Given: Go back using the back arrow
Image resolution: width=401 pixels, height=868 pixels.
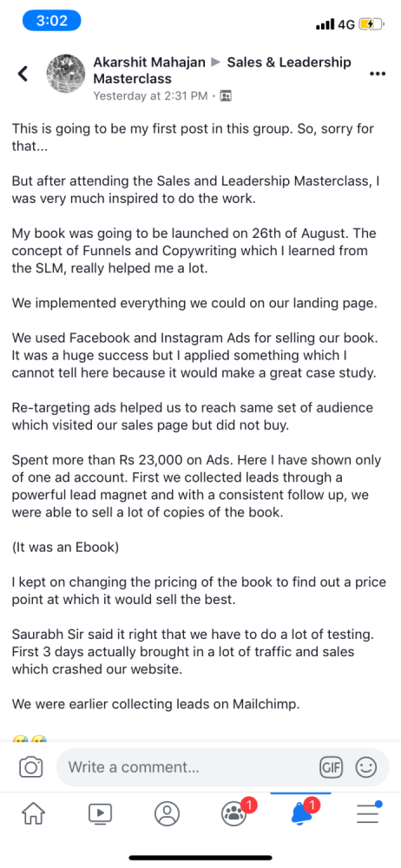Looking at the screenshot, I should pyautogui.click(x=23, y=74).
